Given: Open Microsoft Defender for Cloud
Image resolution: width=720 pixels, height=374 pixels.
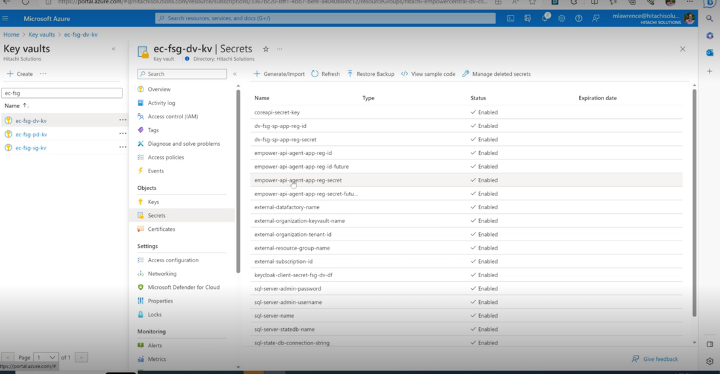Looking at the screenshot, I should (184, 287).
